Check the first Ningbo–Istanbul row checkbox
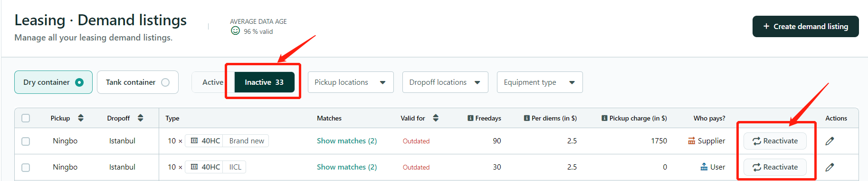868x181 pixels. [x=26, y=141]
